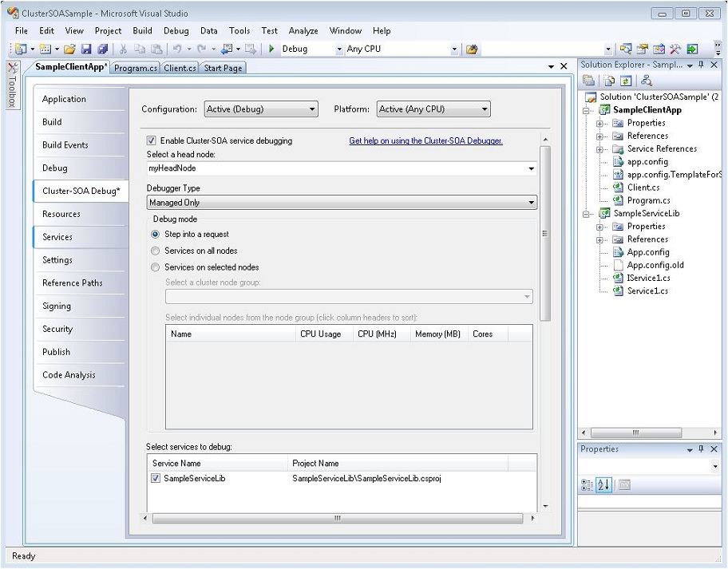Open the Analyze menu
This screenshot has height=569, width=728.
pos(303,30)
